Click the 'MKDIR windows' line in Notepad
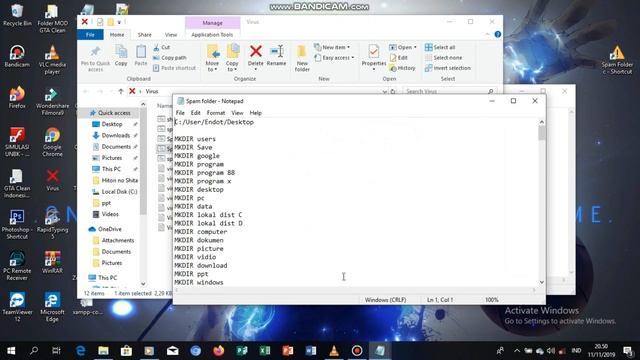This screenshot has width=640, height=360. pos(199,282)
